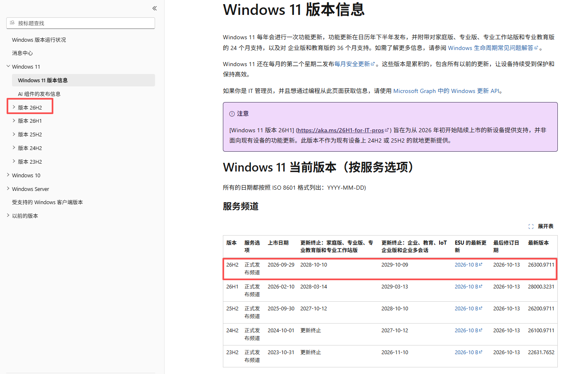Image resolution: width=588 pixels, height=374 pixels.
Task: Open the 每月安全更新 link
Action: point(354,64)
